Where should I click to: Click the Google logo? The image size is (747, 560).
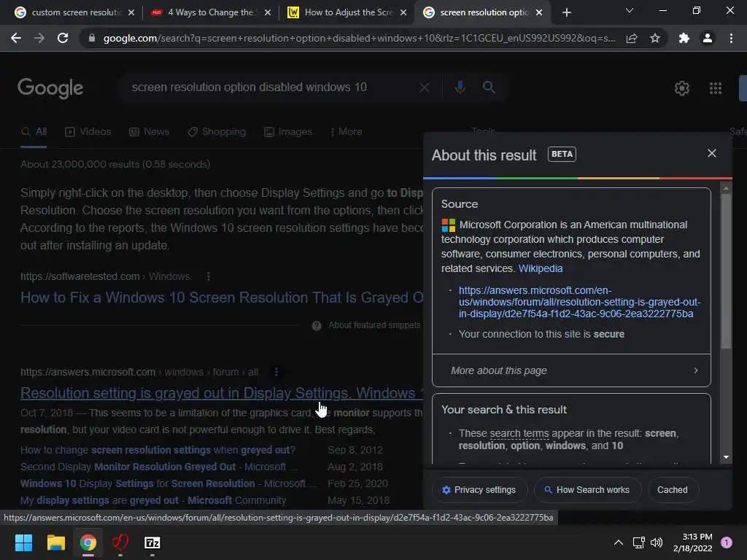tap(50, 88)
